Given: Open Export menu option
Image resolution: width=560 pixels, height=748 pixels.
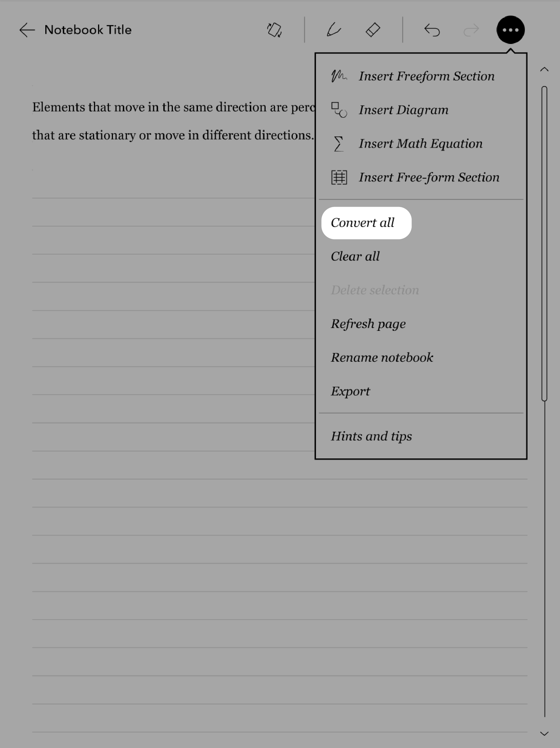Looking at the screenshot, I should tap(351, 391).
